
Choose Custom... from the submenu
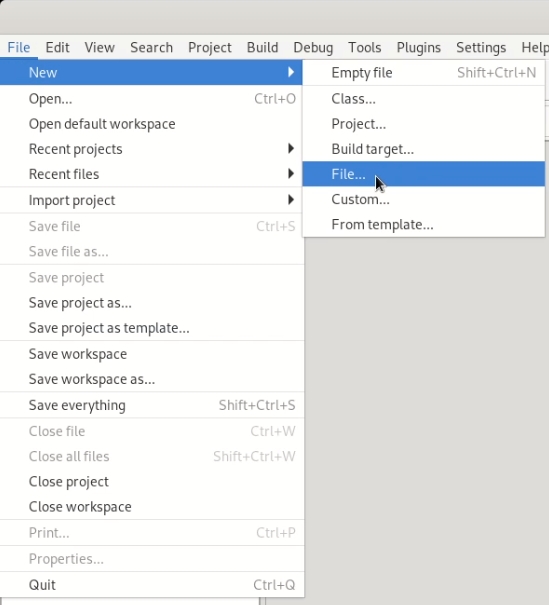(x=423, y=199)
